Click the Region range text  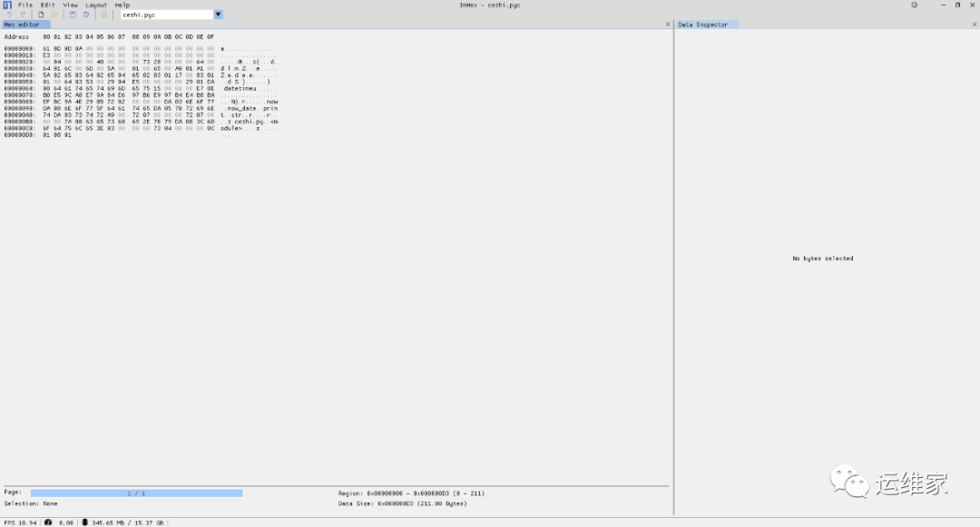click(411, 493)
